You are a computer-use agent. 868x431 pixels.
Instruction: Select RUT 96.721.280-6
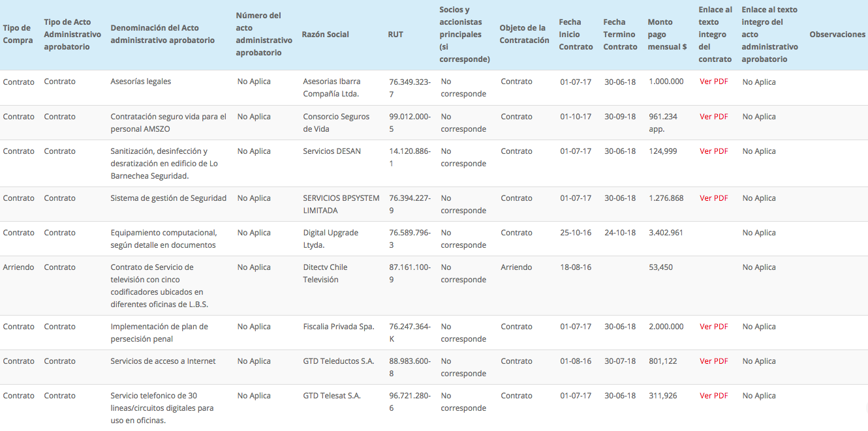tap(410, 402)
